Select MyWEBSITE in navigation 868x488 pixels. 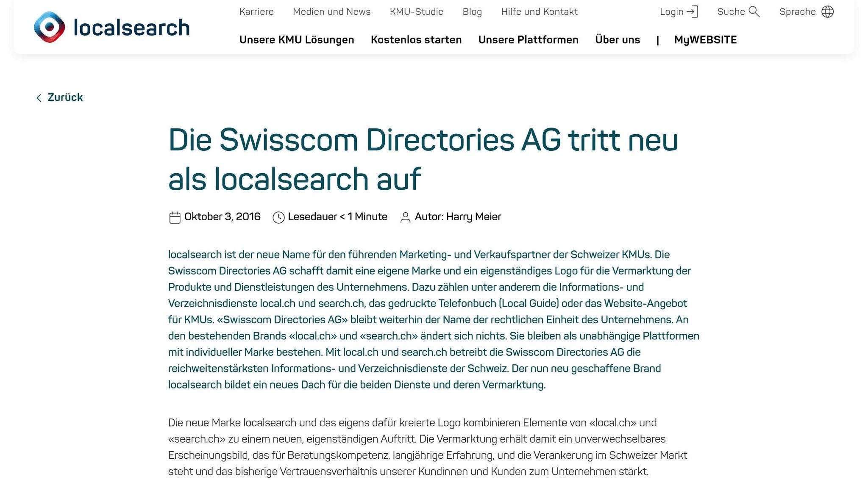click(x=705, y=39)
